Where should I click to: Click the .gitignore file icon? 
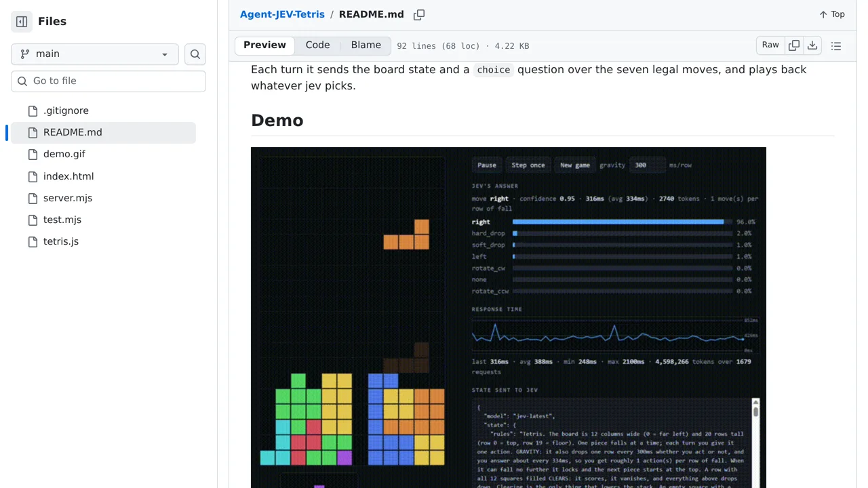pos(33,110)
